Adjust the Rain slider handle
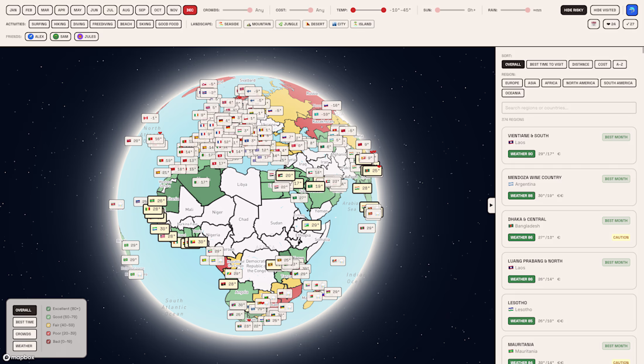Screen dimensions: 644x364 point(527,10)
